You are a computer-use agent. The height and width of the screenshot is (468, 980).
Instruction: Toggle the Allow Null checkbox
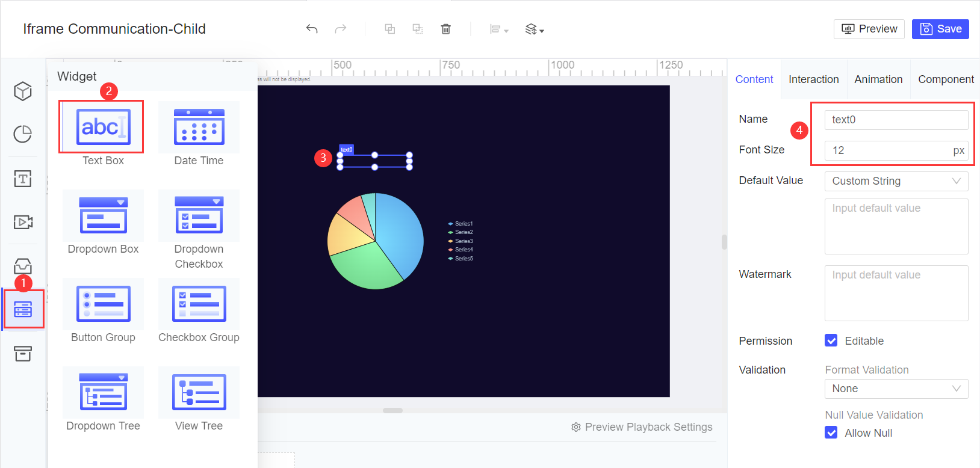(831, 433)
